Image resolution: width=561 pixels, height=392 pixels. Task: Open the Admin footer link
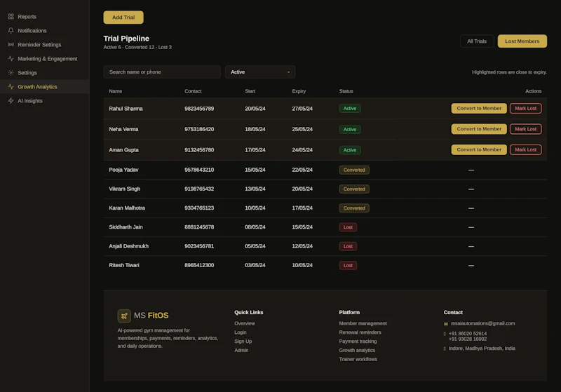click(x=241, y=350)
